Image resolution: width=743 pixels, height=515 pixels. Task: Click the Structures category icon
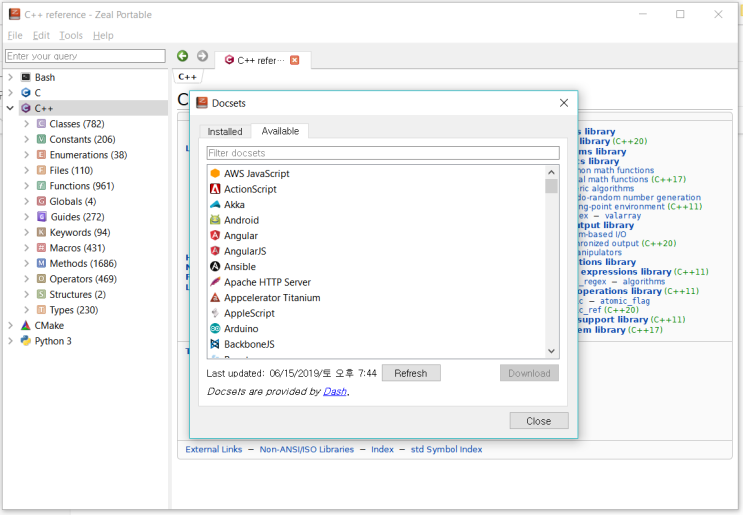tap(42, 294)
